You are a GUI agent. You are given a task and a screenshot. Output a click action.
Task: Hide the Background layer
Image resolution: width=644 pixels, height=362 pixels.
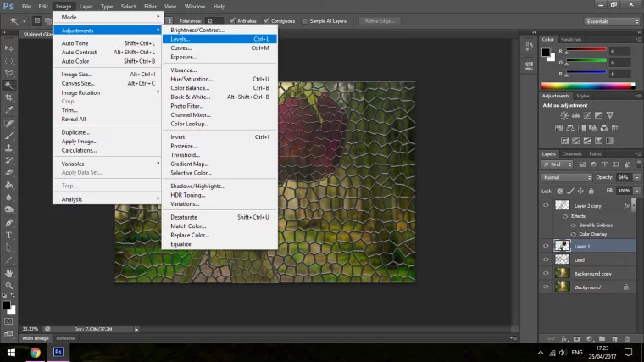click(546, 287)
